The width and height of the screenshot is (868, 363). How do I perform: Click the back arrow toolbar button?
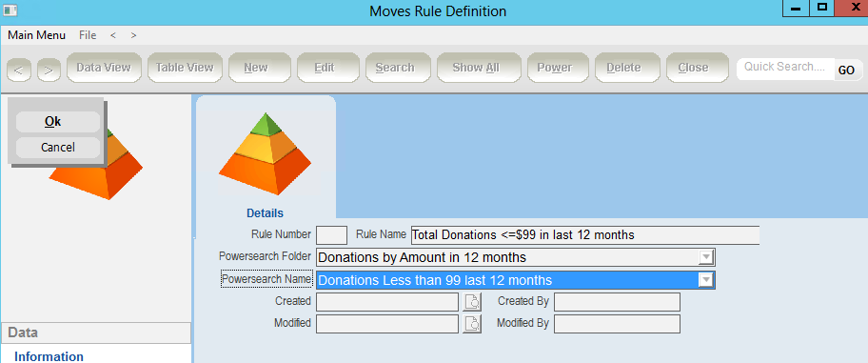[19, 70]
